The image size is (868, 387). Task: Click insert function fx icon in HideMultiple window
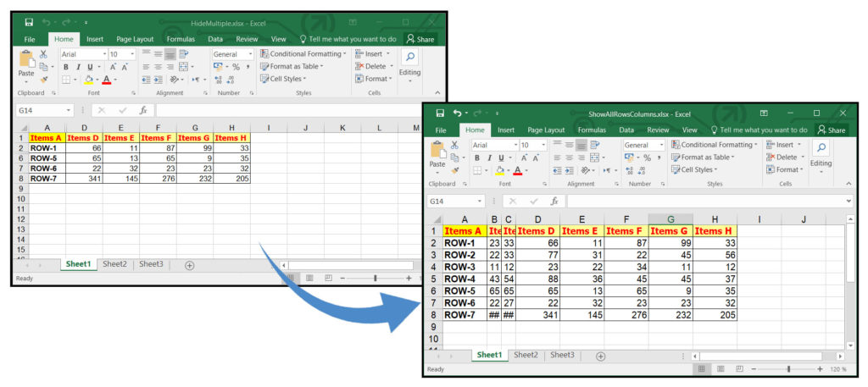pyautogui.click(x=143, y=110)
